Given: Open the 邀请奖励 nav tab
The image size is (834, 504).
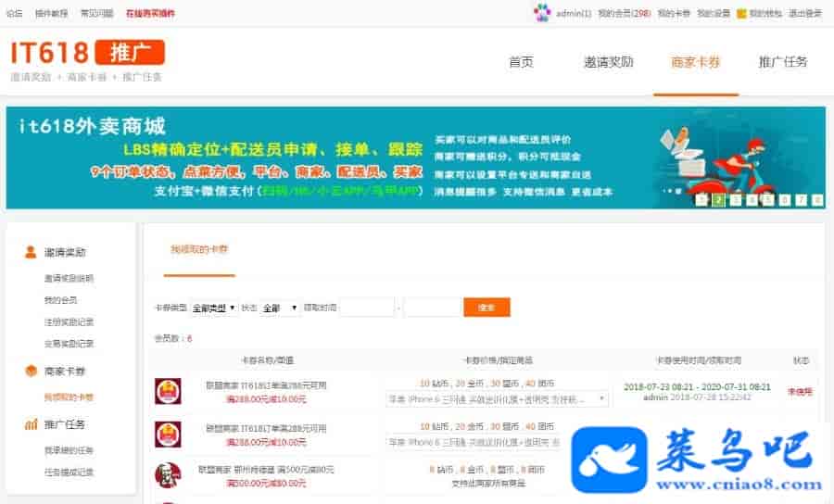Looking at the screenshot, I should 609,62.
